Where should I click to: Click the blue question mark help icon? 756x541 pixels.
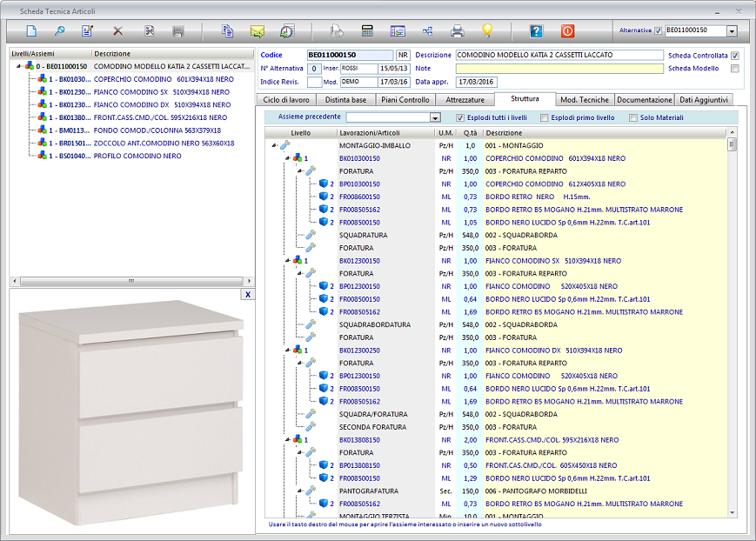pos(536,31)
